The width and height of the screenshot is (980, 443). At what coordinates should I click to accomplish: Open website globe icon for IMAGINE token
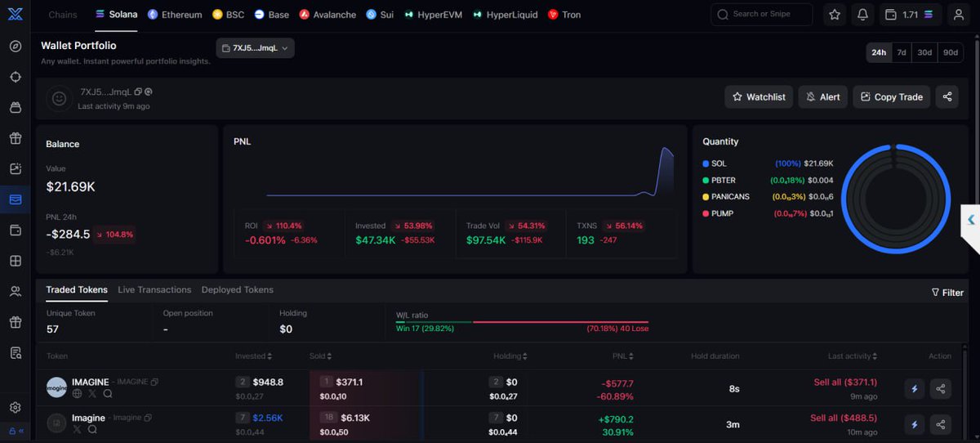(77, 394)
